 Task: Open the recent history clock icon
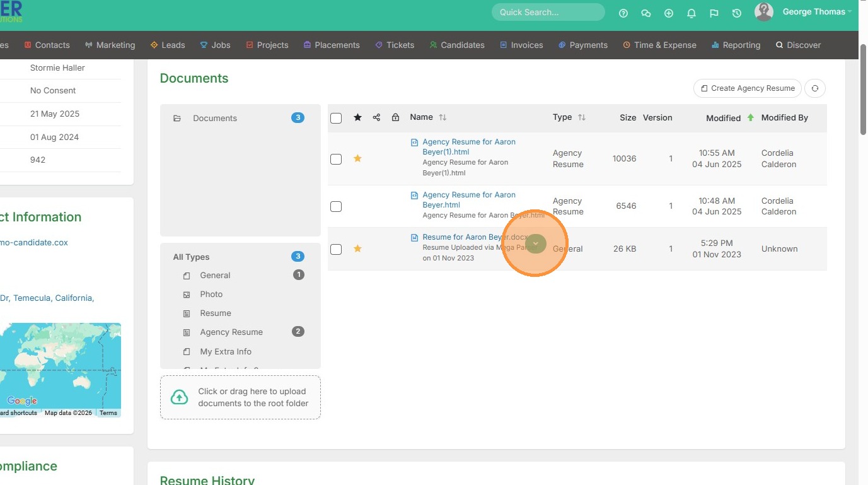(x=737, y=13)
